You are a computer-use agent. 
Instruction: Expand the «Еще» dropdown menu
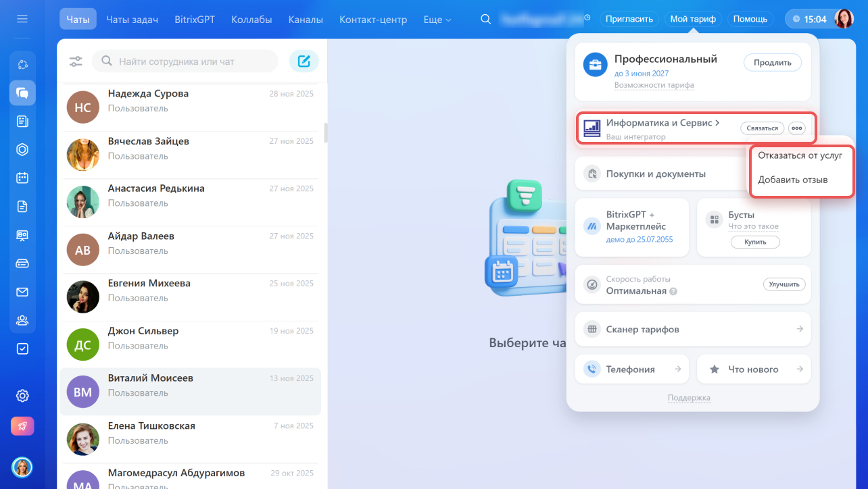[x=437, y=20]
